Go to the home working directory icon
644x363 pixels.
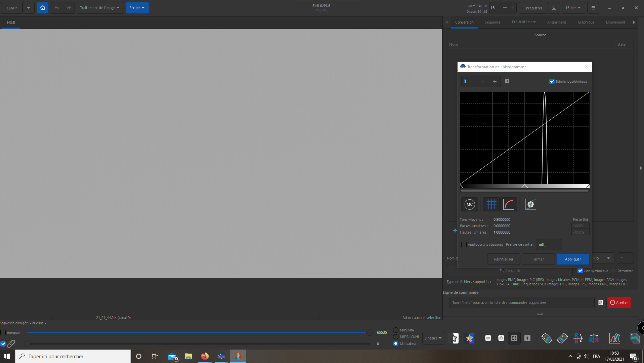[x=43, y=8]
